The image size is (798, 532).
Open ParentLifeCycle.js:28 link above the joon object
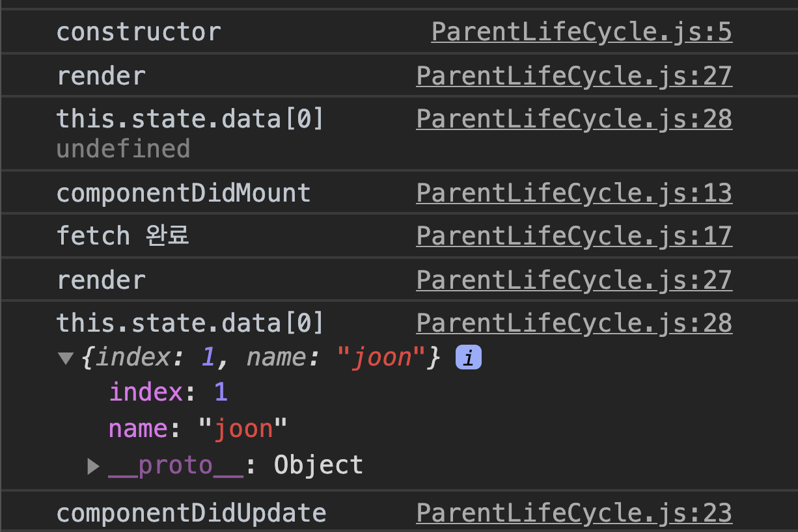(574, 323)
